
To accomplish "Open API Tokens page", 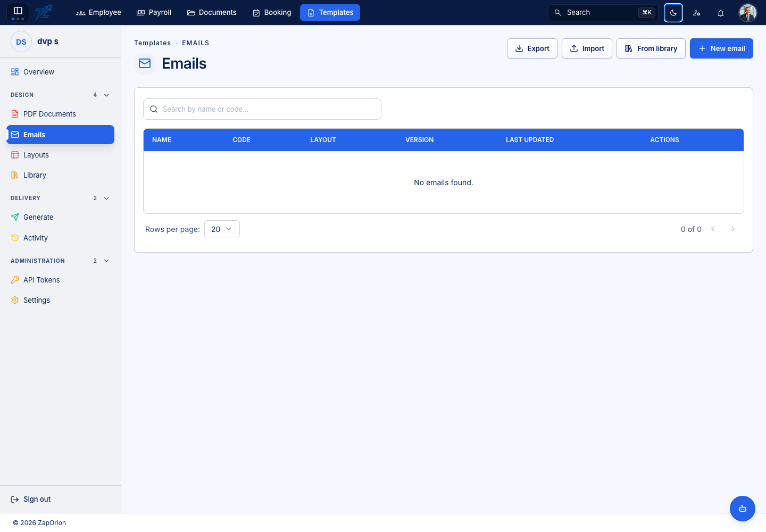I will [60, 280].
